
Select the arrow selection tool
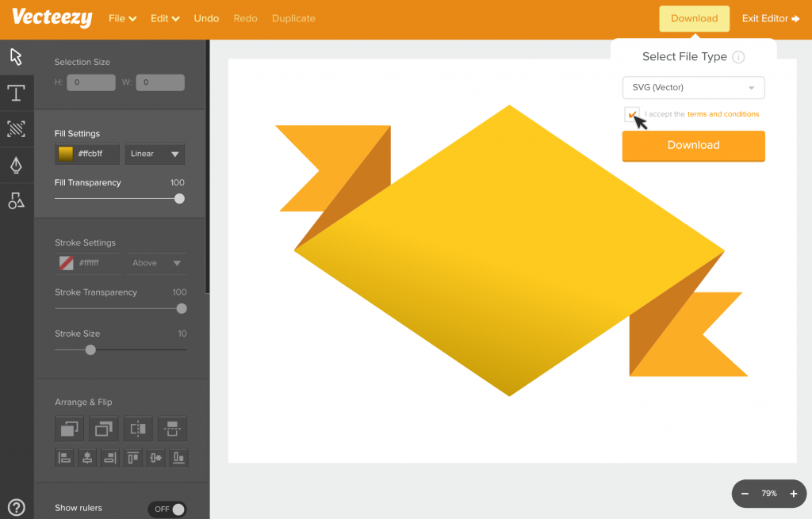16,57
